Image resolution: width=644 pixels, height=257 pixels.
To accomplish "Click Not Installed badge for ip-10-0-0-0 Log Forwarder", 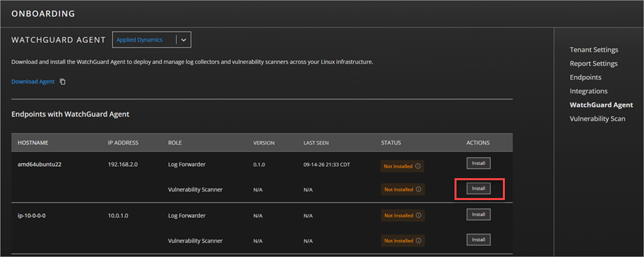I will pyautogui.click(x=402, y=215).
